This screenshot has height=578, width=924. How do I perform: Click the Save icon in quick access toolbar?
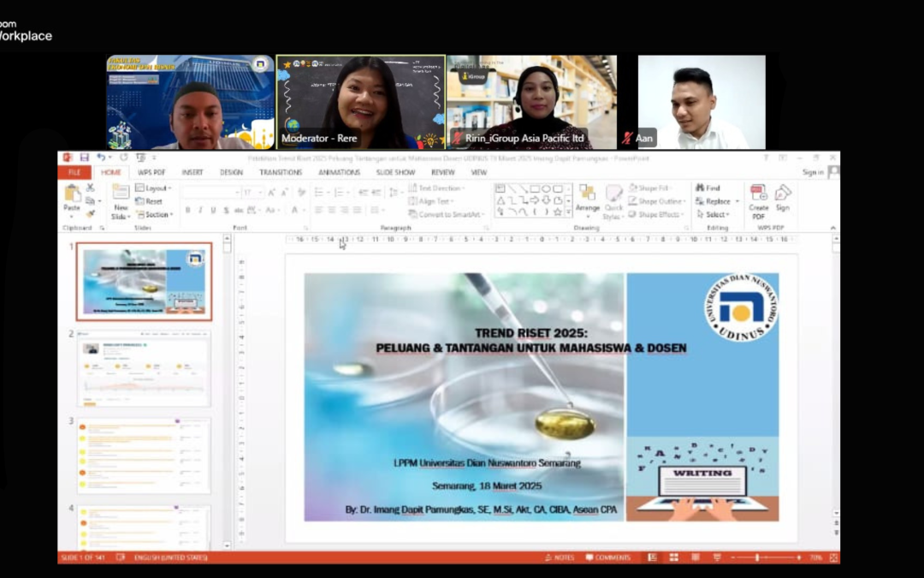(84, 158)
